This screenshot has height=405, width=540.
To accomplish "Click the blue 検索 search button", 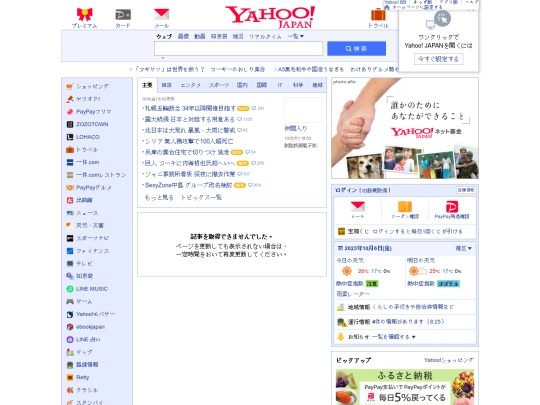I will (356, 49).
